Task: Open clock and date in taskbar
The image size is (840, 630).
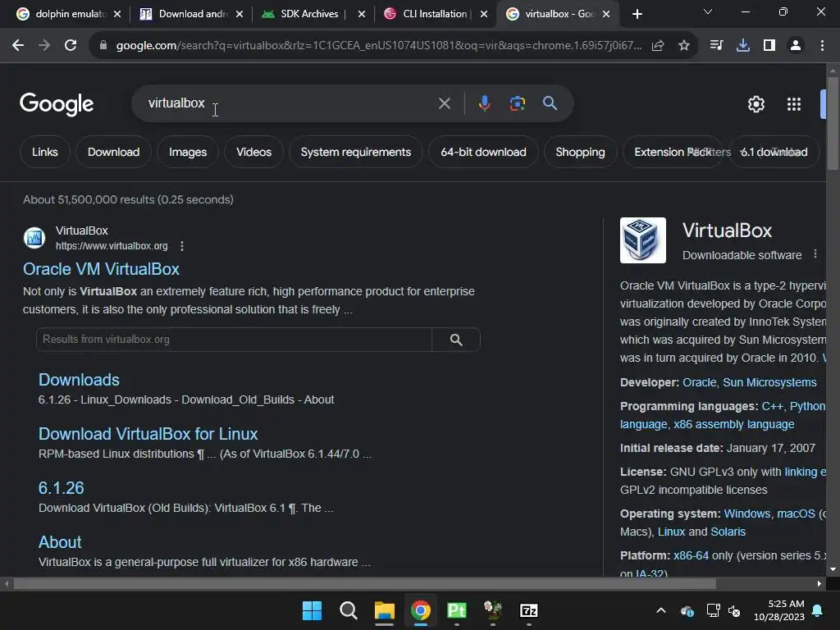Action: 779,610
